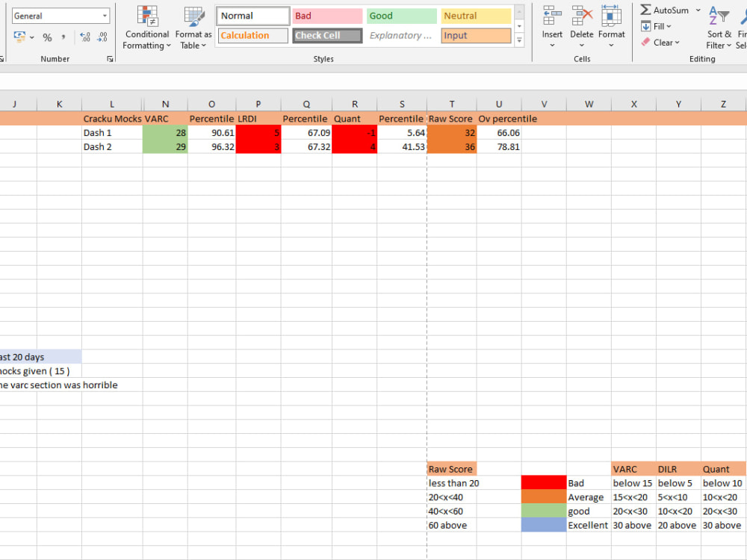The width and height of the screenshot is (747, 560).
Task: Select the 'Ov percentile' header cell
Action: [x=499, y=119]
